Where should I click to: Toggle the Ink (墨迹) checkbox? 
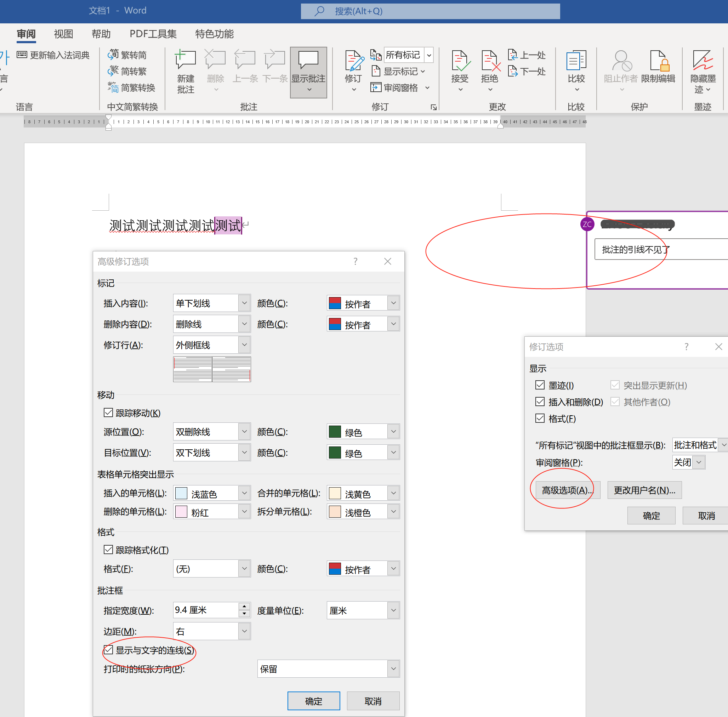pos(540,385)
